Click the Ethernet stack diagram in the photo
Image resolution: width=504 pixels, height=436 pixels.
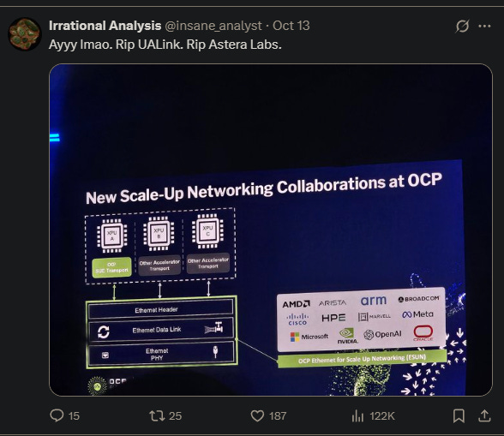[x=162, y=331]
